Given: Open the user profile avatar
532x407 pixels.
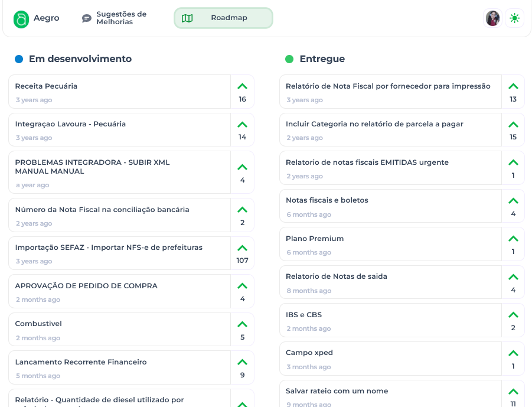Looking at the screenshot, I should (492, 18).
